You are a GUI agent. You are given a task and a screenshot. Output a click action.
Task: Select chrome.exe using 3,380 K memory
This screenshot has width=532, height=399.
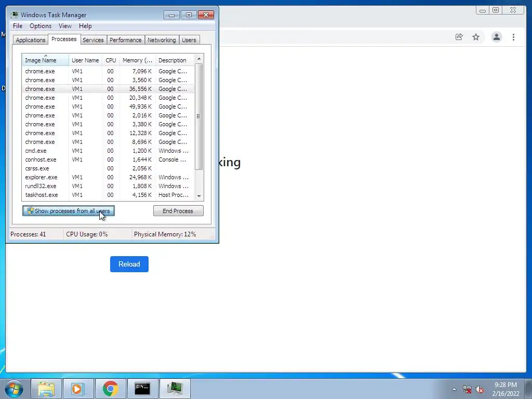108,124
